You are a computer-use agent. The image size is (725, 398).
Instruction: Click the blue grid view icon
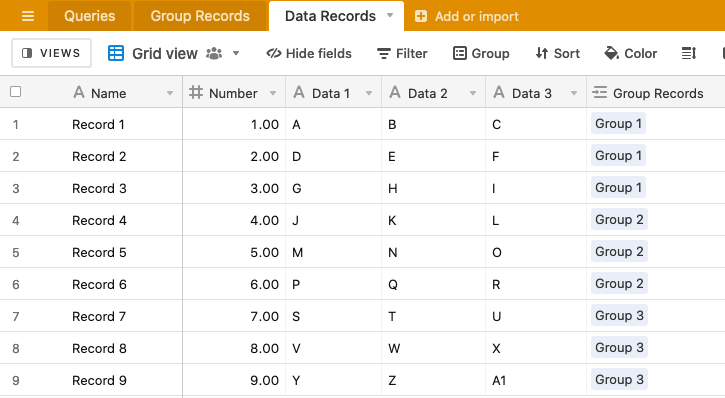116,54
